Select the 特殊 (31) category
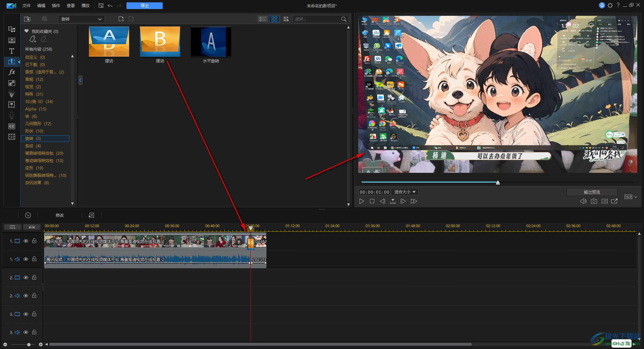 point(34,94)
